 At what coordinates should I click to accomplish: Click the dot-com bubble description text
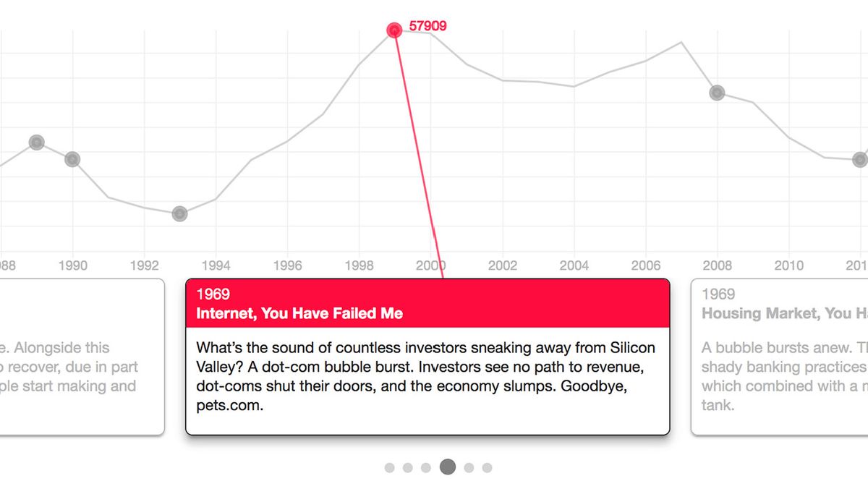point(427,376)
